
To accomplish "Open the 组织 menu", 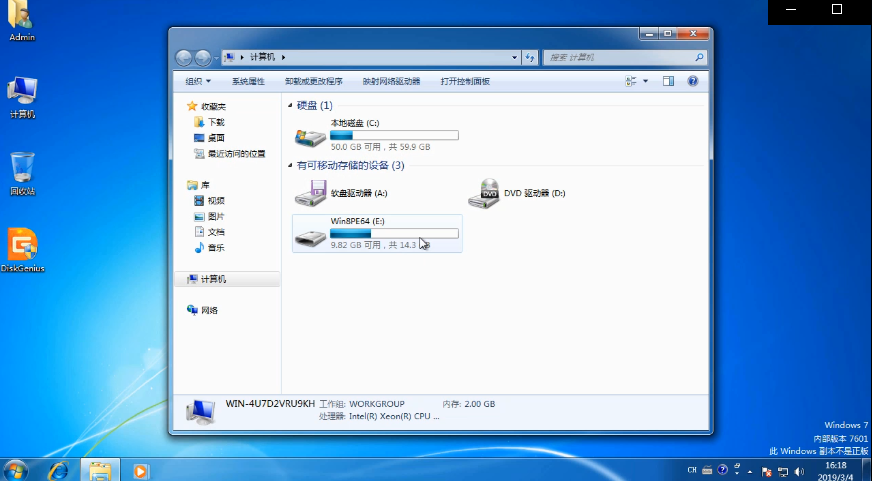I will (x=198, y=81).
